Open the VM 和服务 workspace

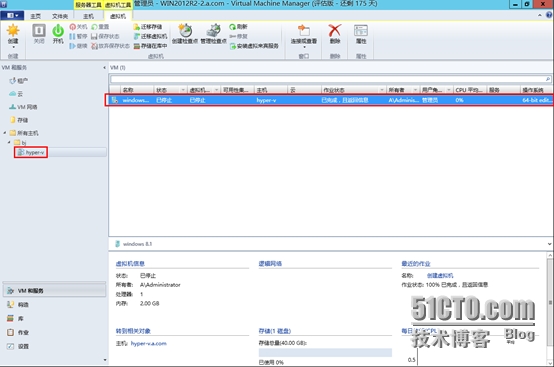tap(54, 290)
